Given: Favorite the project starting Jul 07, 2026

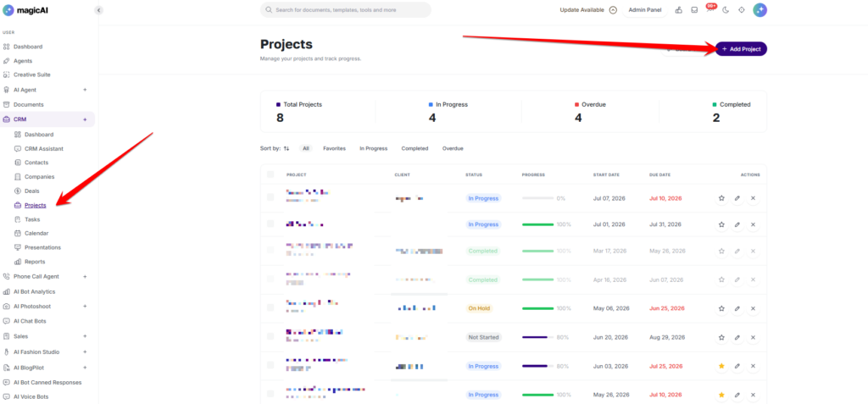Looking at the screenshot, I should click(721, 198).
